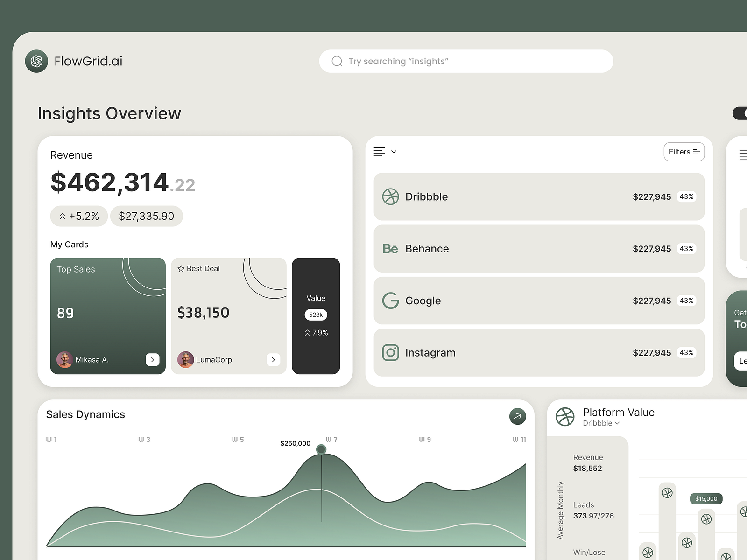The image size is (747, 560).
Task: Click LumaCorp avatar
Action: click(185, 359)
